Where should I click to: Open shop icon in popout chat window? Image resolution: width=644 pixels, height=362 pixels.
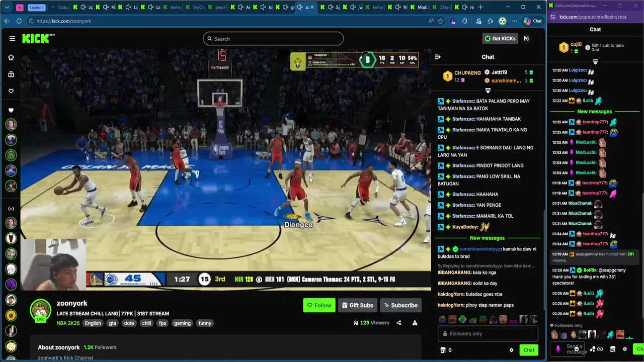coord(612,349)
